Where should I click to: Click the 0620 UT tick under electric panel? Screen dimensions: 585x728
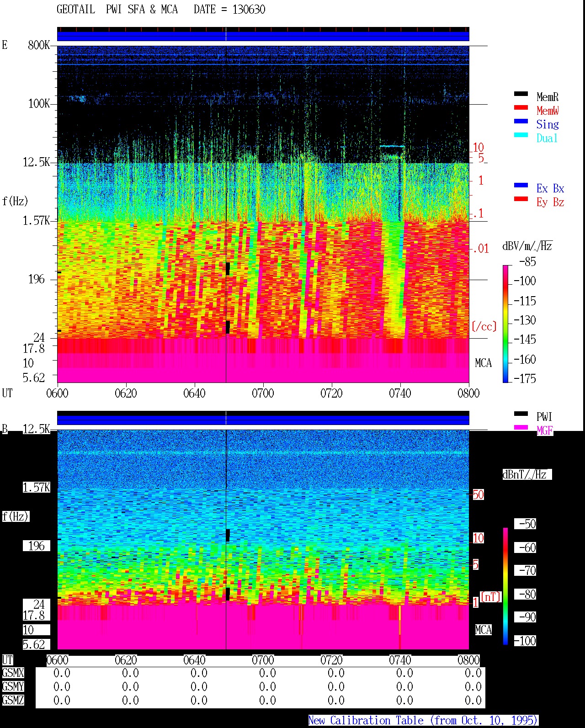tap(126, 393)
